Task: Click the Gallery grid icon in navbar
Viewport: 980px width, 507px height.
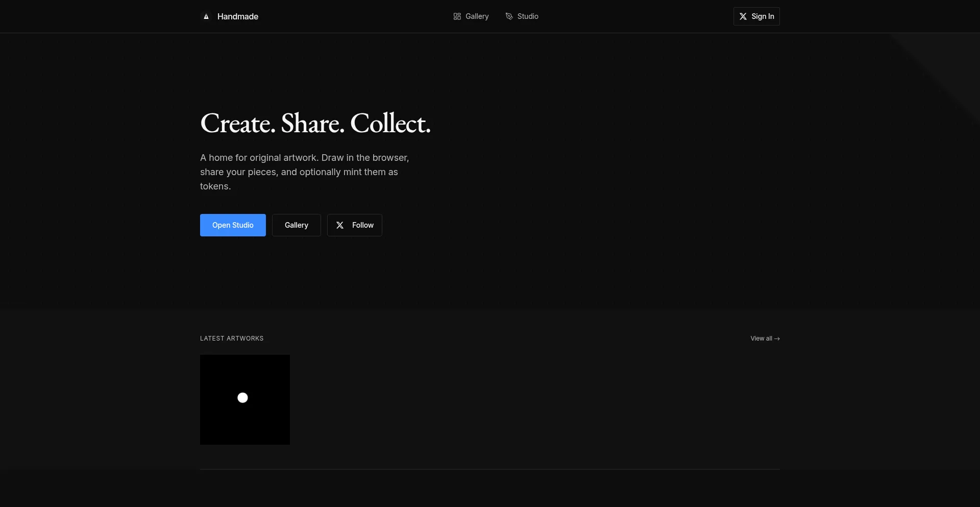Action: point(457,16)
